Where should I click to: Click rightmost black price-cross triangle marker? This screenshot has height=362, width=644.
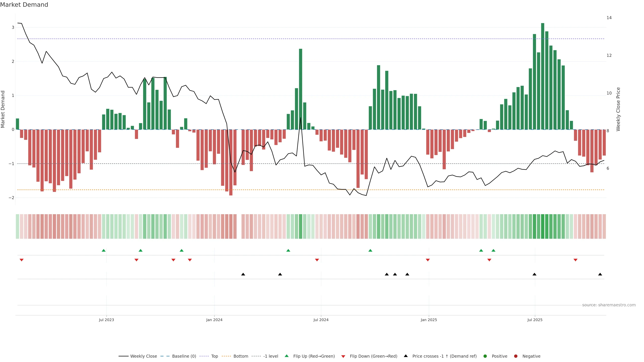[600, 274]
